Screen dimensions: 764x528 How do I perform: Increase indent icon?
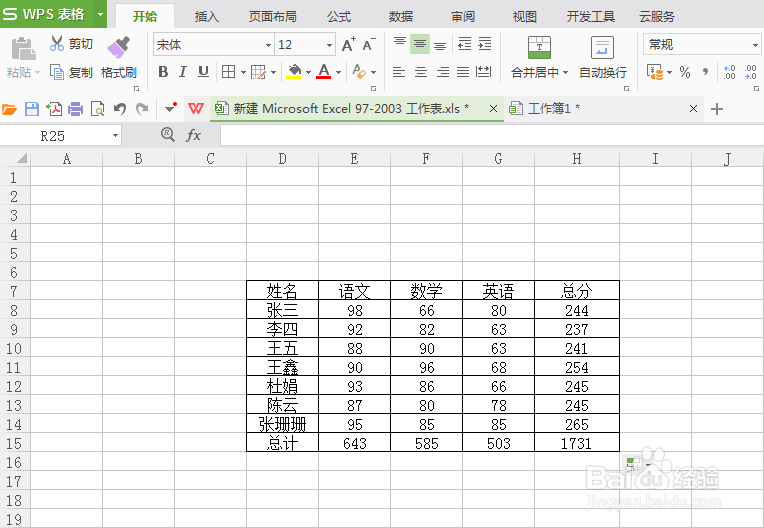(x=485, y=44)
